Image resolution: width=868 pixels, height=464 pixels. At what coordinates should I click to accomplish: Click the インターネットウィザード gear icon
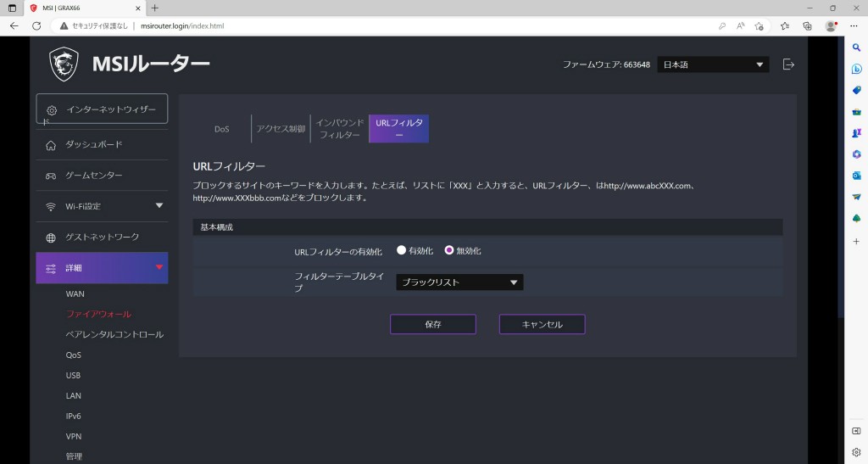(51, 110)
